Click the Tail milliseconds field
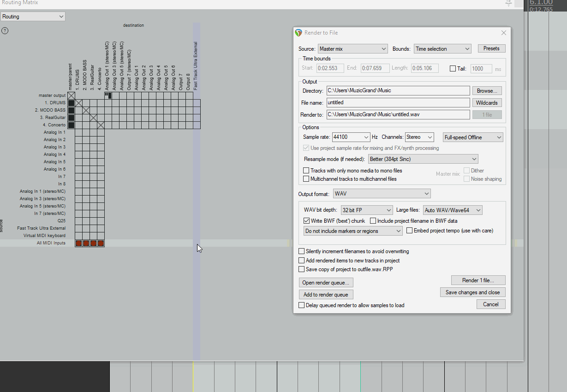This screenshot has width=567, height=392. pyautogui.click(x=481, y=69)
